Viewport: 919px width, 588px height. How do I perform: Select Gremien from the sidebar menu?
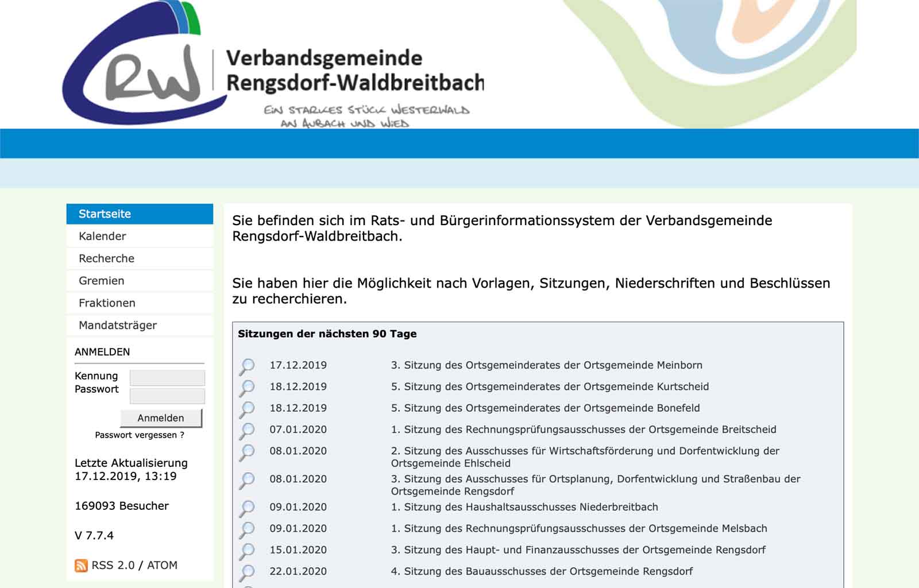point(101,281)
